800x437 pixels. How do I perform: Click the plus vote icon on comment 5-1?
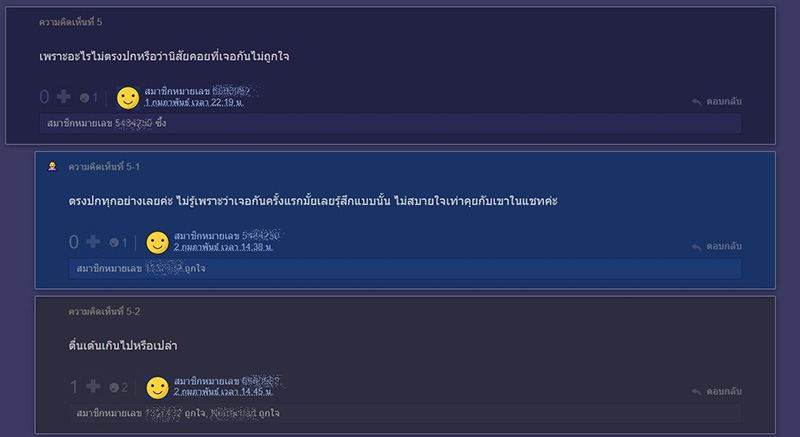point(93,242)
